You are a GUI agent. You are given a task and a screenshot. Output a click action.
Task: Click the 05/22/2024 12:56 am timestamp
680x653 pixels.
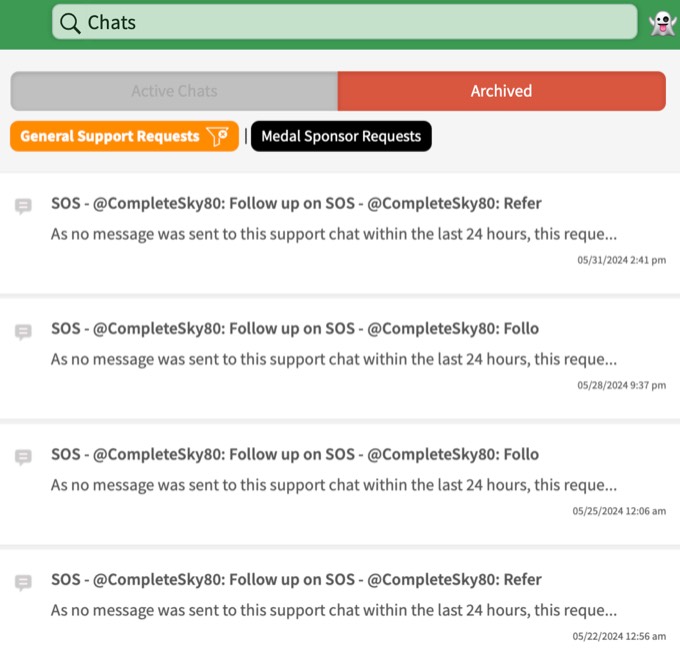click(619, 636)
